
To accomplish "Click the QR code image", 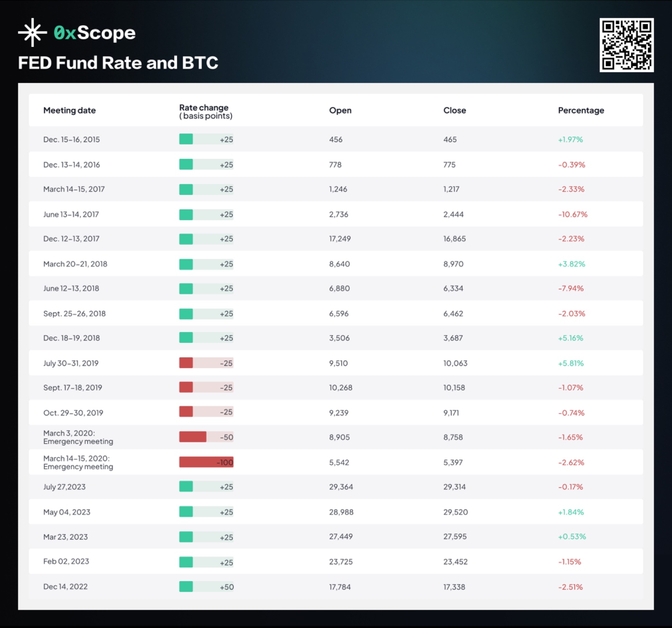I will coord(626,45).
